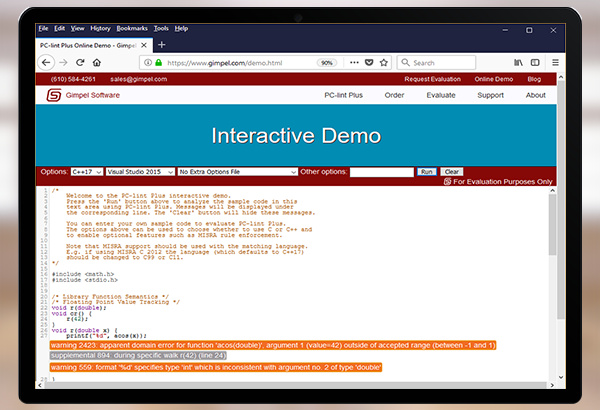
Task: Click the up arrow of code editor scrollbar
Action: [x=552, y=190]
